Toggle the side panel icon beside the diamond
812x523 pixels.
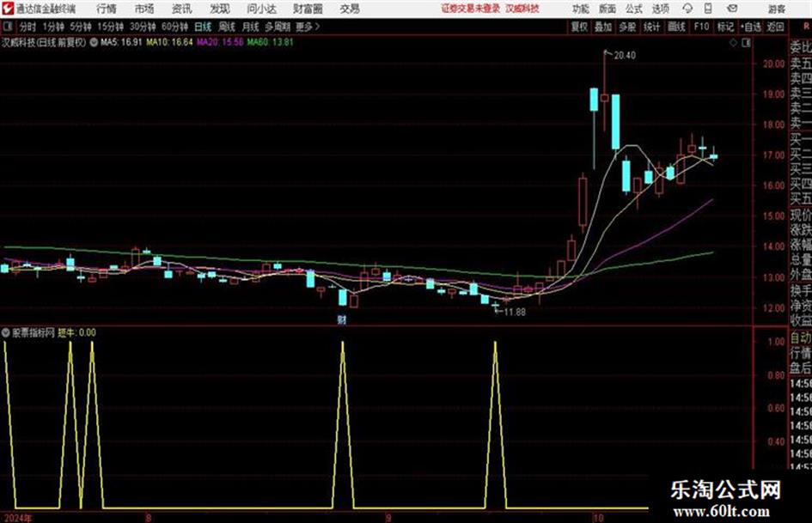[746, 43]
